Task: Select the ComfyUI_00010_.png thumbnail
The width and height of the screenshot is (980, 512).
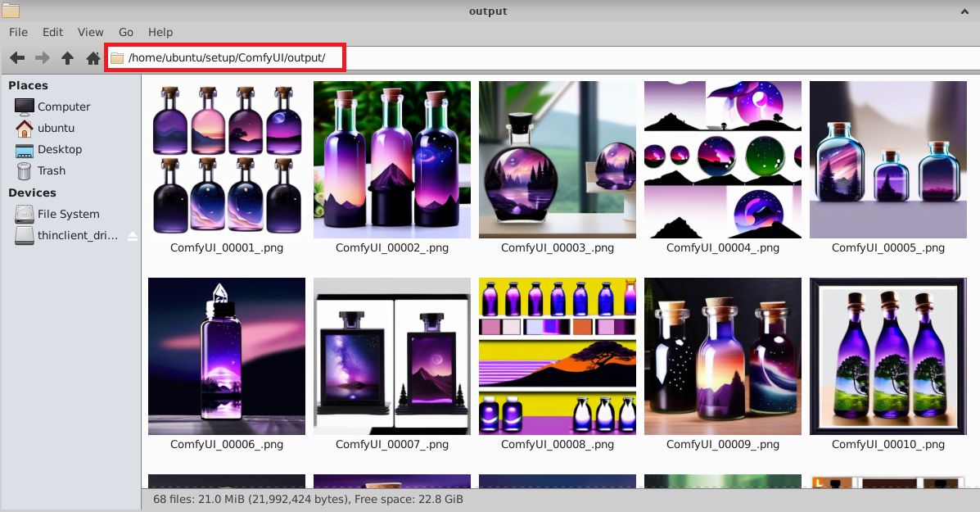Action: tap(888, 356)
